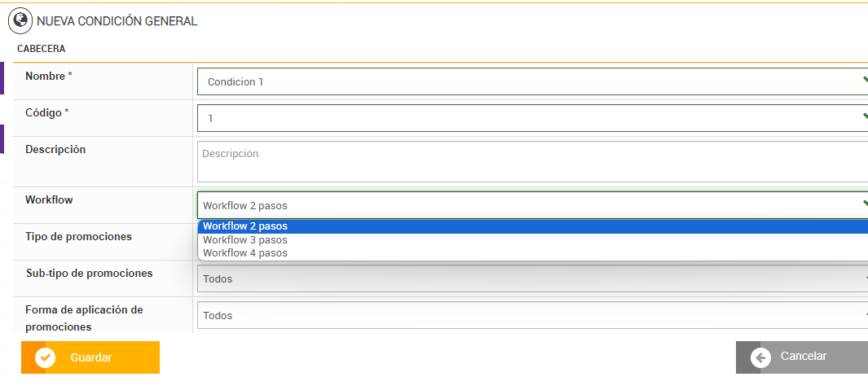Image resolution: width=868 pixels, height=390 pixels.
Task: Save the condition with the Guardar button
Action: (90, 357)
